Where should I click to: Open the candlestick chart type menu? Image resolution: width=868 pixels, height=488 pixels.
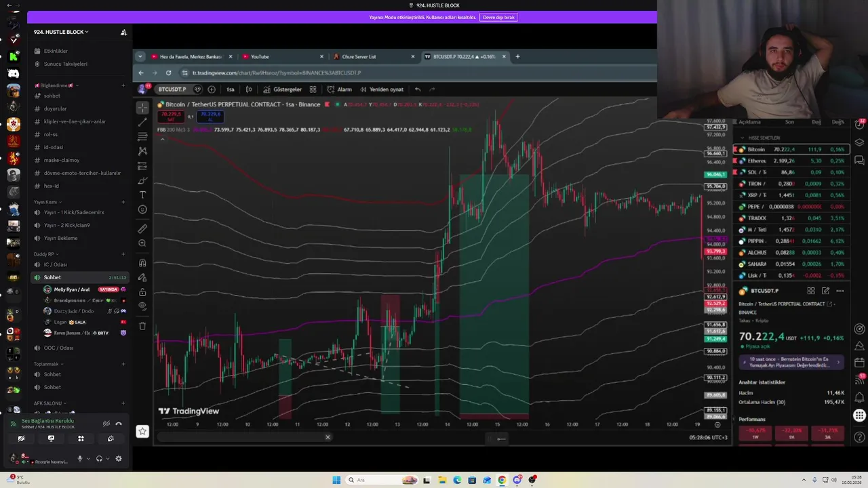[249, 89]
